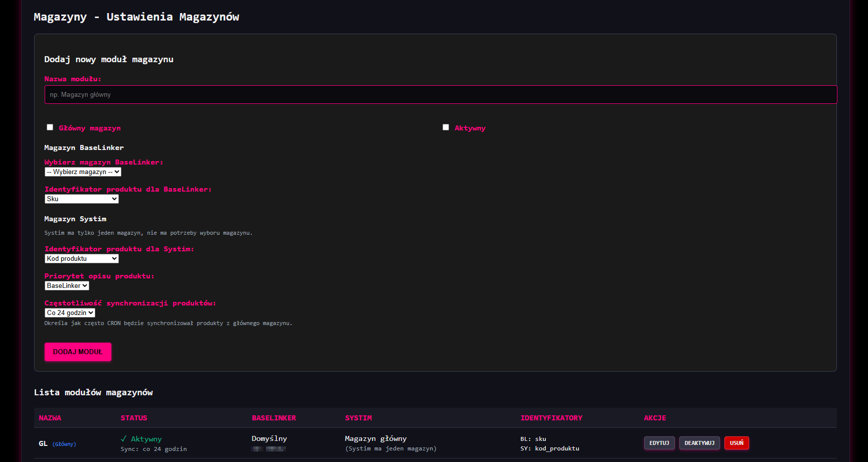Open the "Wybierz magazyn BaseLinker" dropdown
The image size is (868, 462).
pos(82,172)
